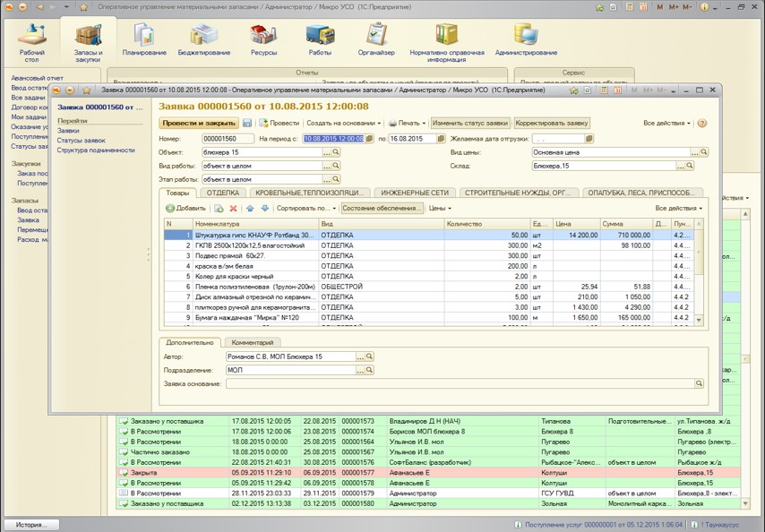
Task: Open Все действия menu above the goods table
Action: [x=679, y=209]
